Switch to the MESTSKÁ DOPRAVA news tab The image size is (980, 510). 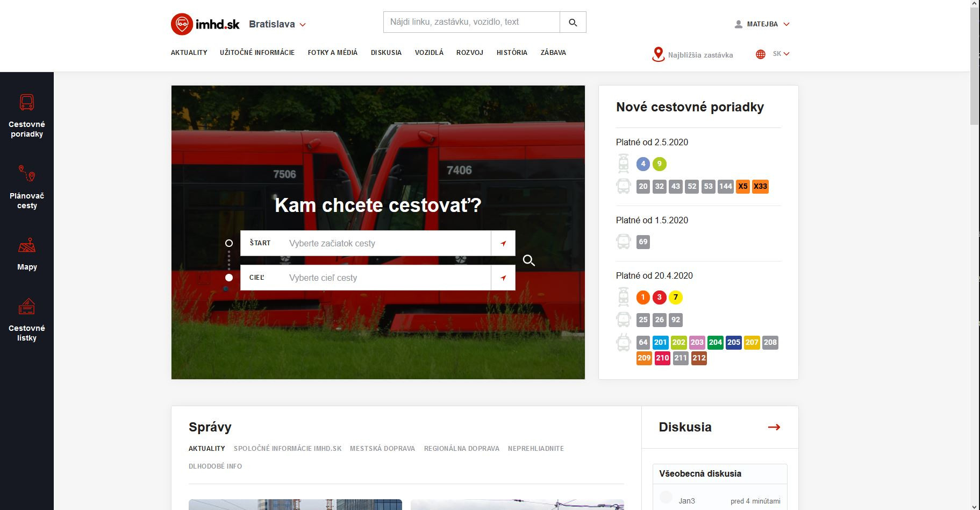point(382,449)
